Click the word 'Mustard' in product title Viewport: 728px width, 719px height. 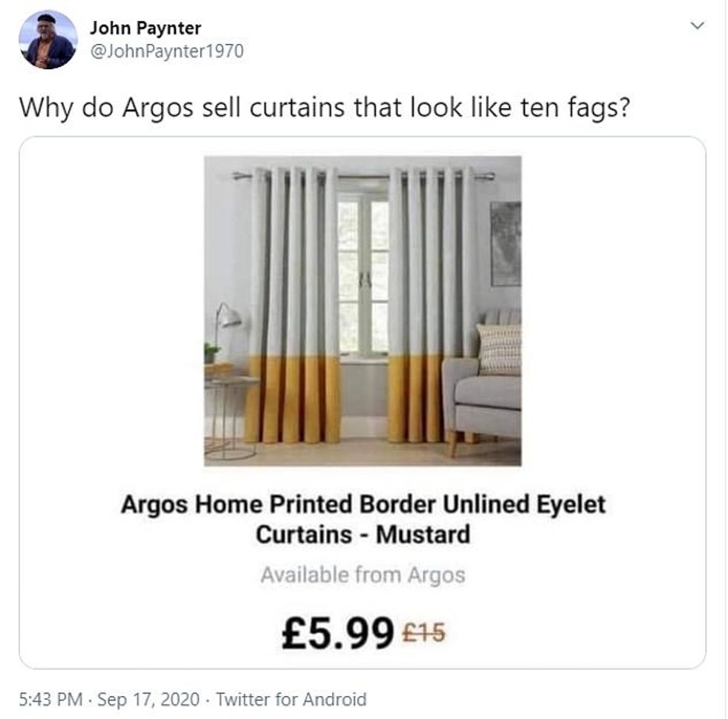pyautogui.click(x=423, y=534)
